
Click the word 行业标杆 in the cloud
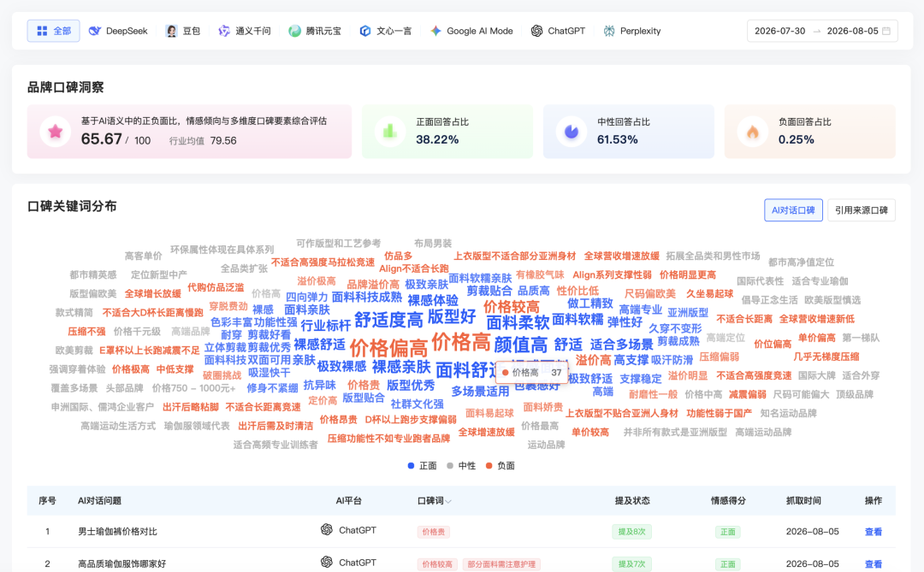pos(325,325)
